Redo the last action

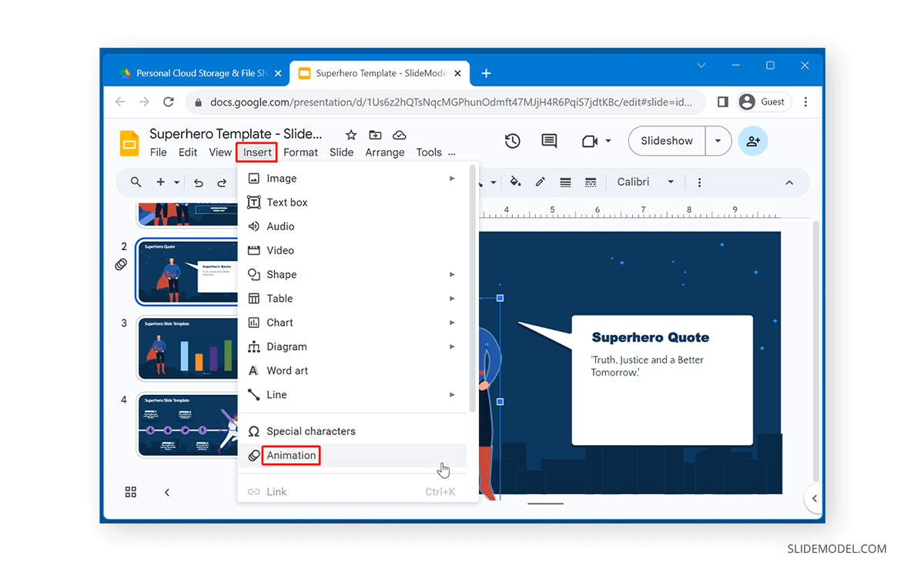point(222,182)
